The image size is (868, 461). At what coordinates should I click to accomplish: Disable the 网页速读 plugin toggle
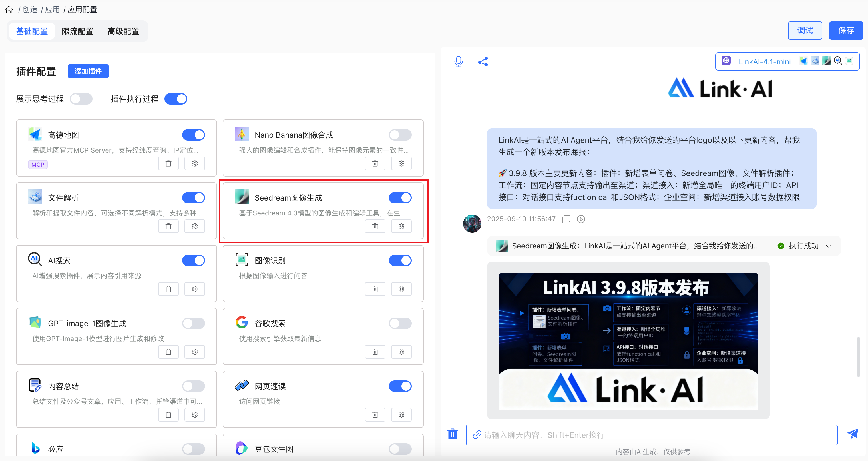pyautogui.click(x=400, y=386)
